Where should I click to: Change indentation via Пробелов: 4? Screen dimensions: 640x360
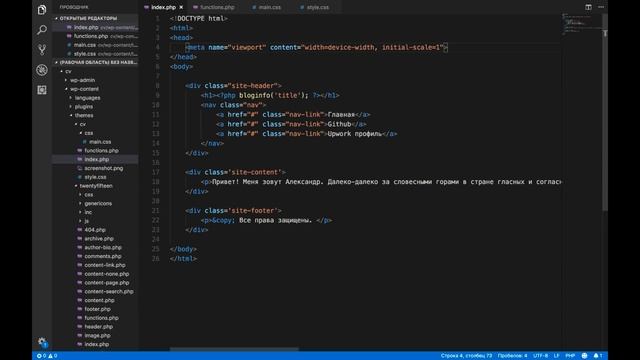(512, 356)
